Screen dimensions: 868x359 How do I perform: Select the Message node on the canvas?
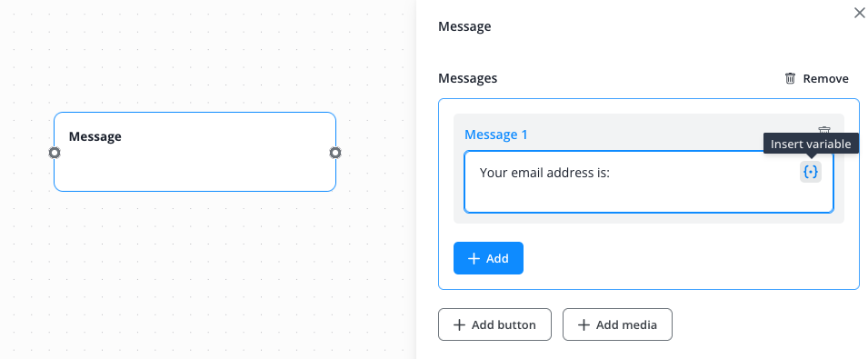(195, 152)
